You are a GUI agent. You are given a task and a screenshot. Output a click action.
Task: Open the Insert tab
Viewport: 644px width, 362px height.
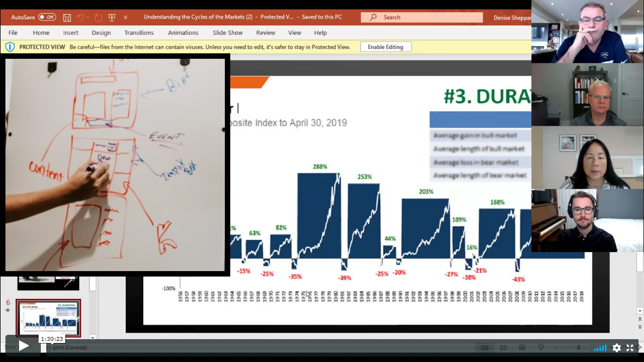coord(71,33)
